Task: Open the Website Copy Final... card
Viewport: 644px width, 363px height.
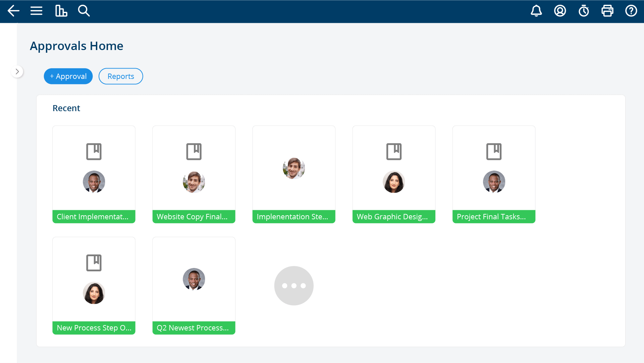Action: (194, 174)
